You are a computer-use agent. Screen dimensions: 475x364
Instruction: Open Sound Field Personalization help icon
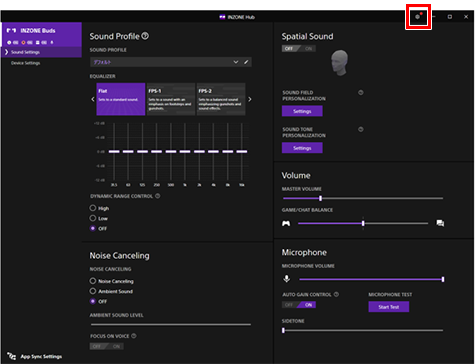[361, 92]
